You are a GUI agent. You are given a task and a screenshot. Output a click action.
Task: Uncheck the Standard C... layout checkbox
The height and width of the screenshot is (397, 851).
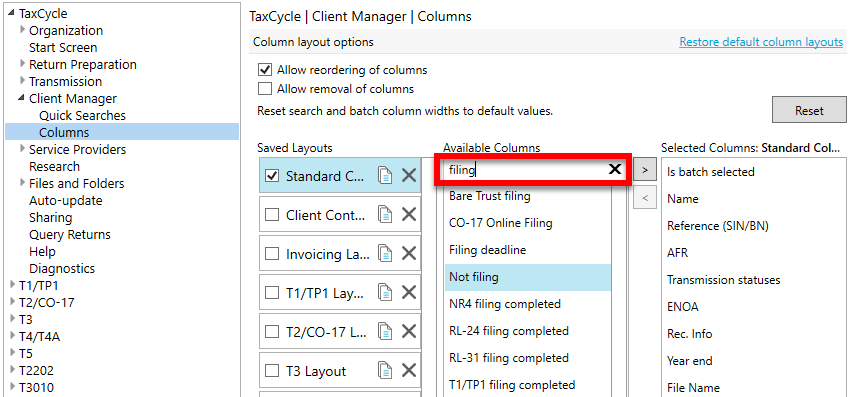click(x=272, y=176)
